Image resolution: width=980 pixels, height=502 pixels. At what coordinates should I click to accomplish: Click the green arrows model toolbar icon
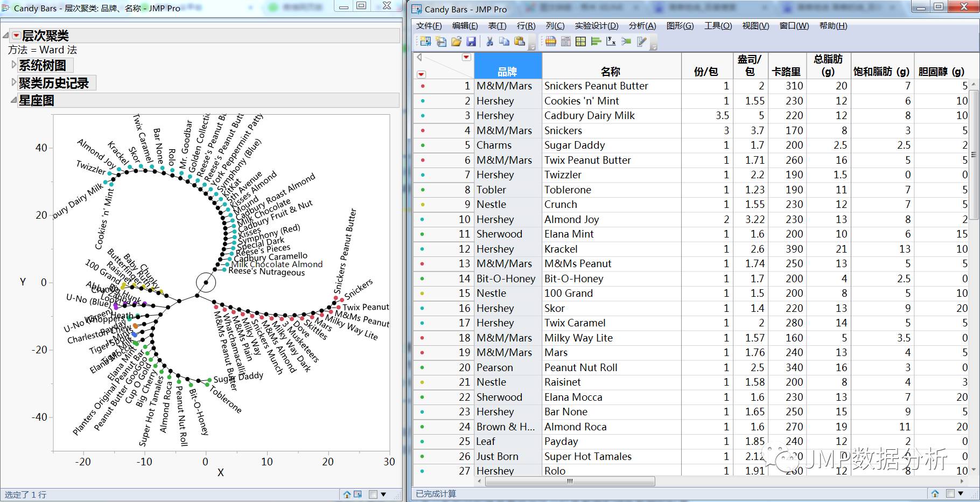coord(626,41)
